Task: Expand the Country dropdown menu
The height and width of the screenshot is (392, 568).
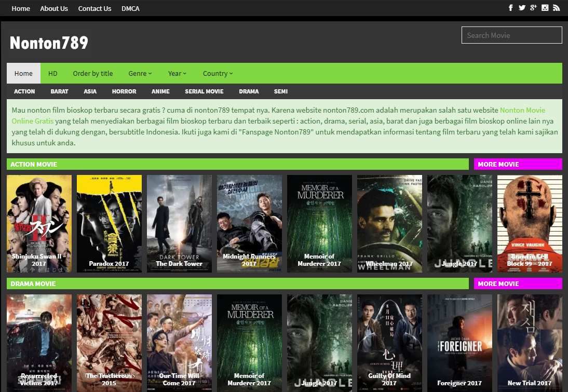Action: [218, 73]
